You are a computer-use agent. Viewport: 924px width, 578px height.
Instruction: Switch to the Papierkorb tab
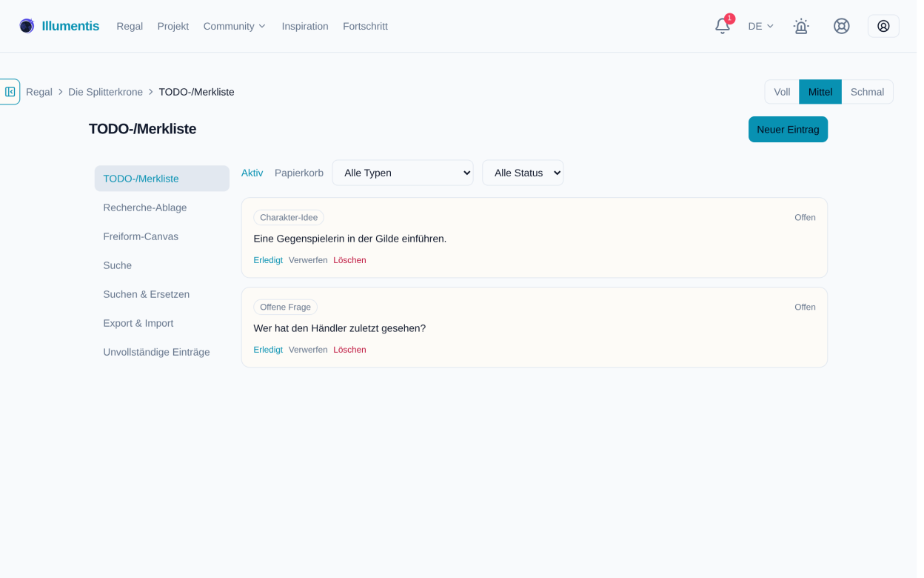(299, 173)
